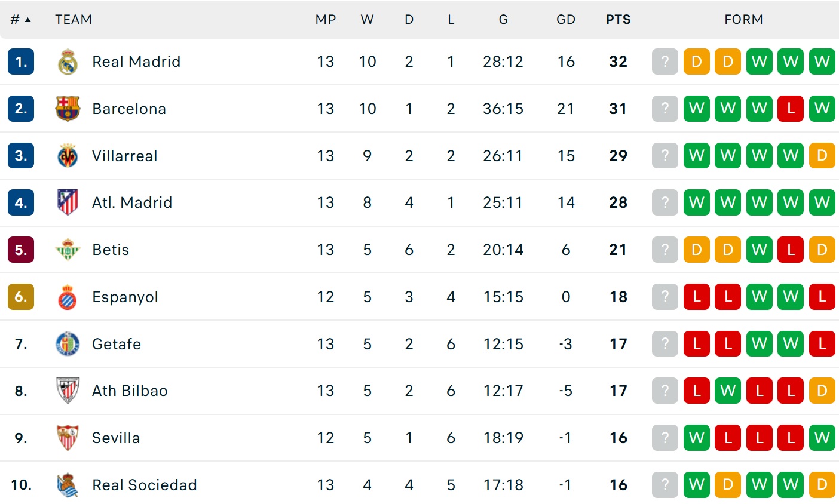
Task: Click Barcelona's red L form badge
Action: pos(791,109)
